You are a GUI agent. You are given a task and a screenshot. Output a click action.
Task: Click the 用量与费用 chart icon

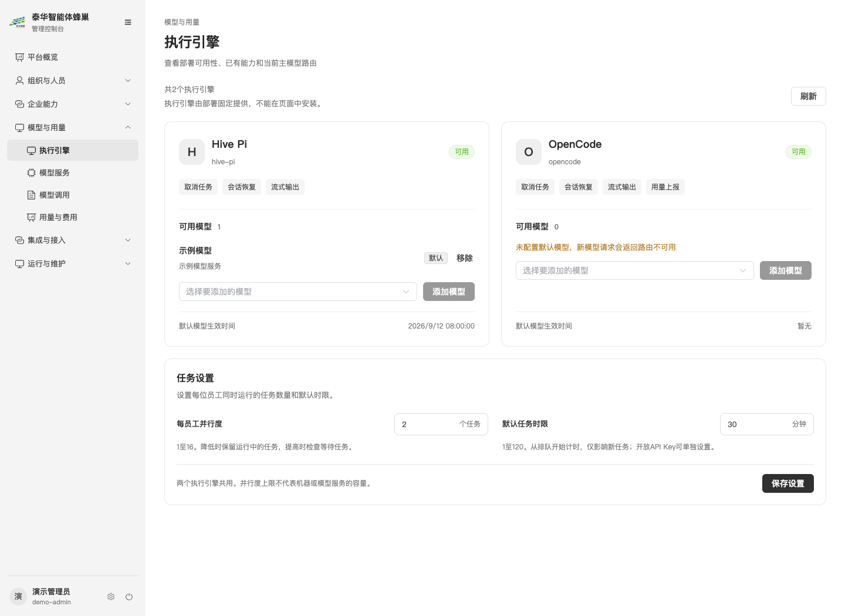(x=31, y=217)
